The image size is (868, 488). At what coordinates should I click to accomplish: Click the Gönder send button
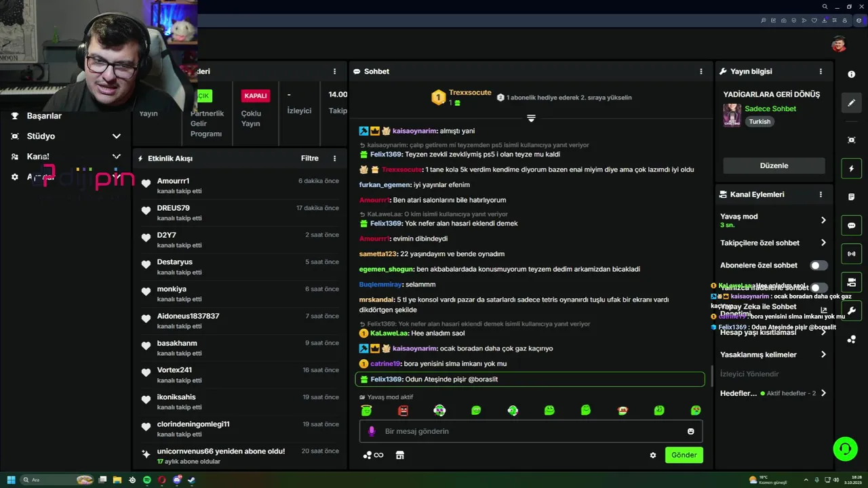coord(684,455)
